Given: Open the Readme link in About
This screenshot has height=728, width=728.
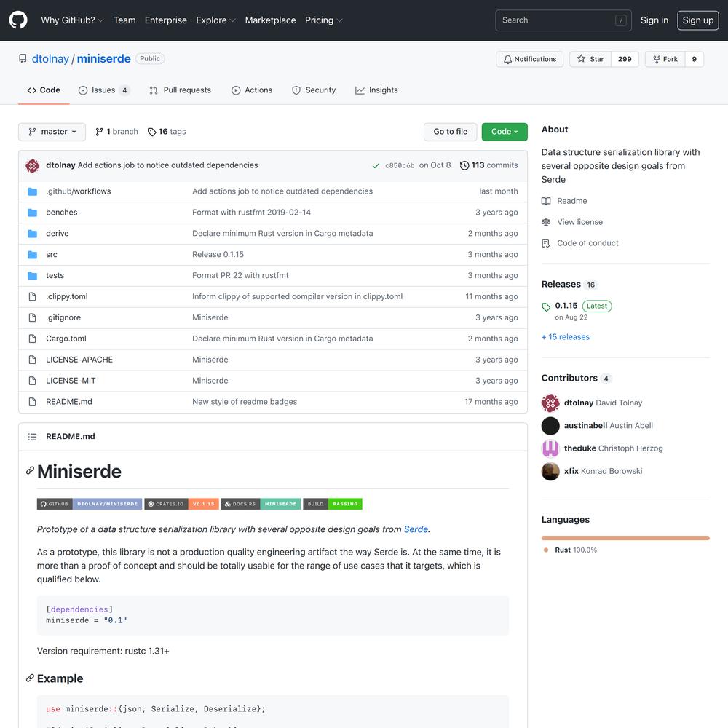Looking at the screenshot, I should click(564, 201).
